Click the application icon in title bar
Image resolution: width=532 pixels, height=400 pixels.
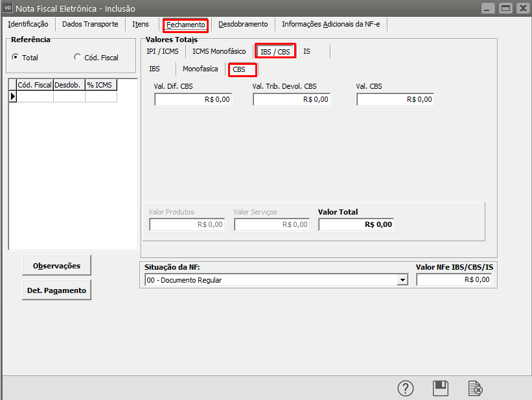[x=8, y=8]
